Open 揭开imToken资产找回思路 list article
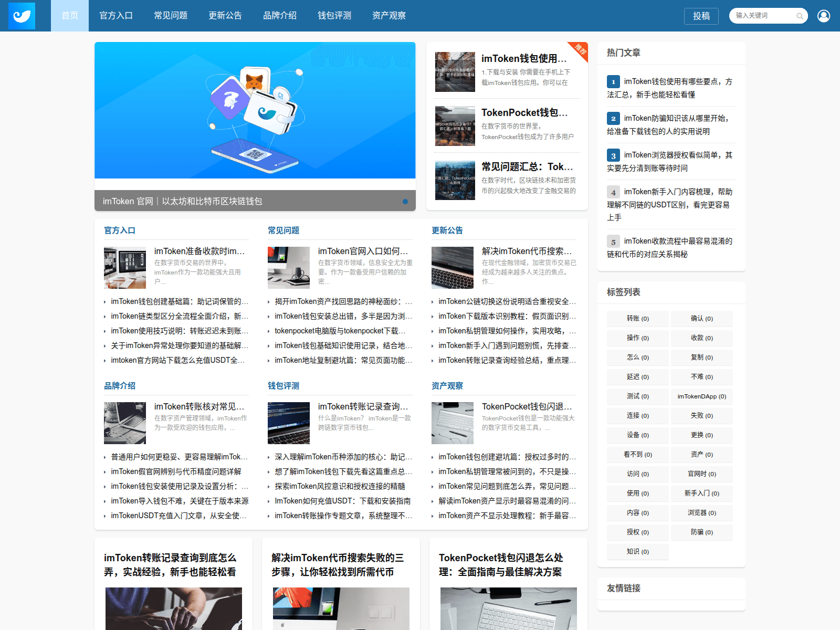This screenshot has height=630, width=840. (343, 301)
